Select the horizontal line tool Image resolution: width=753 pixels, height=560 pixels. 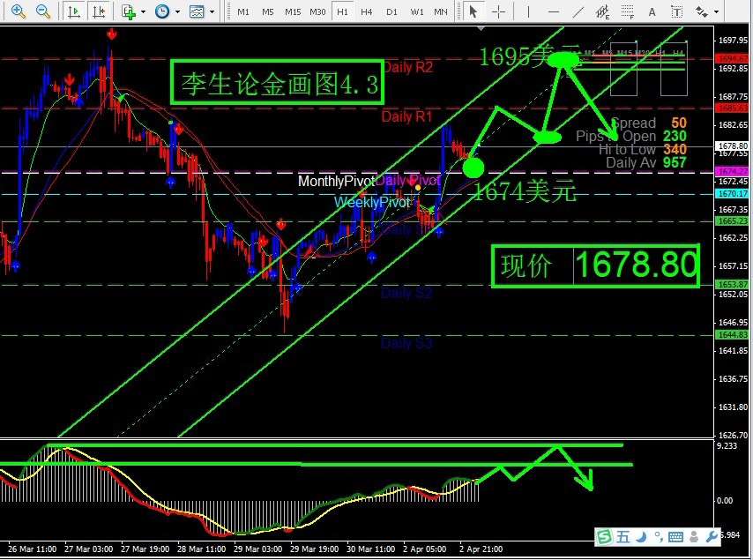pyautogui.click(x=555, y=11)
